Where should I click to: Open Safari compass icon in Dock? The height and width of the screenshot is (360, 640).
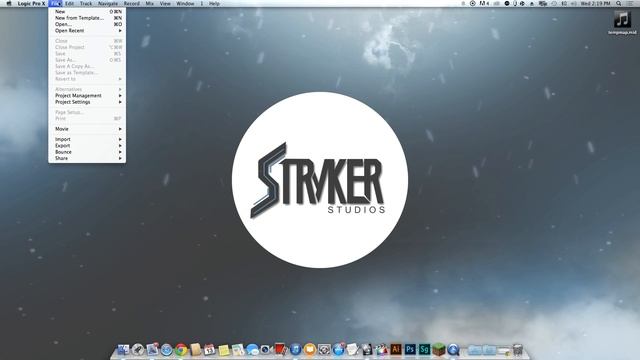pos(167,349)
